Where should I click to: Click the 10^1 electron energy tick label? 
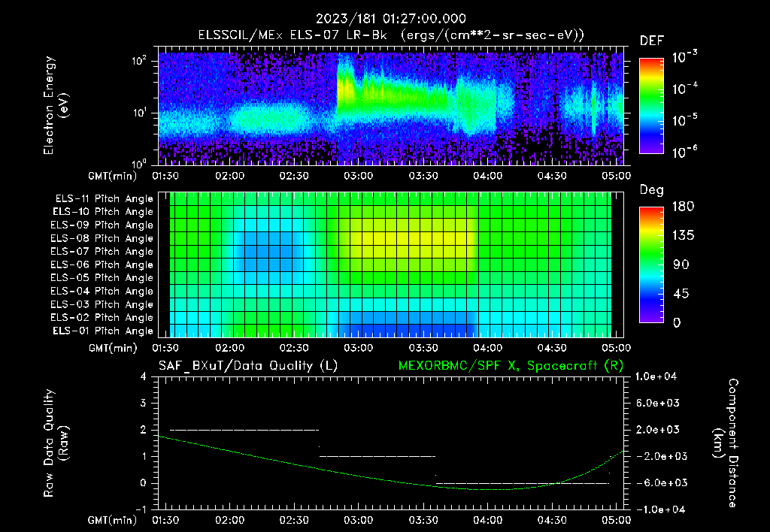coord(139,113)
